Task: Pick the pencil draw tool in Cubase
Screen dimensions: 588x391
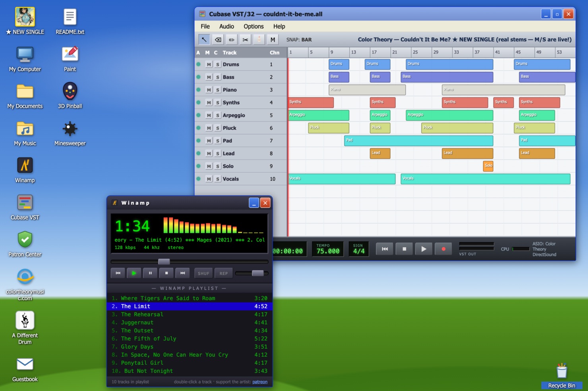Action: coord(232,39)
